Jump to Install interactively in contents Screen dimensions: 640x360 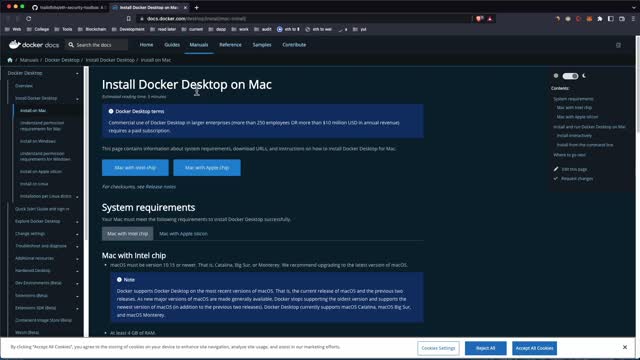574,136
